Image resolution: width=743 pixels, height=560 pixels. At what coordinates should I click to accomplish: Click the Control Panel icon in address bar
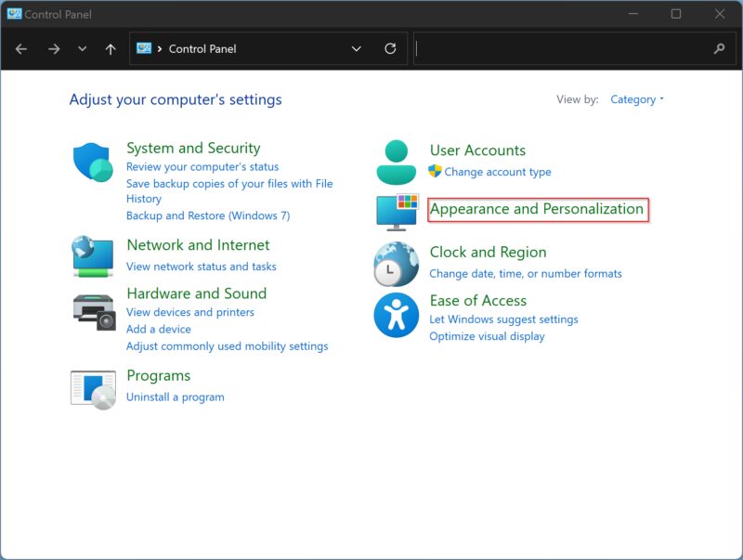[x=144, y=48]
